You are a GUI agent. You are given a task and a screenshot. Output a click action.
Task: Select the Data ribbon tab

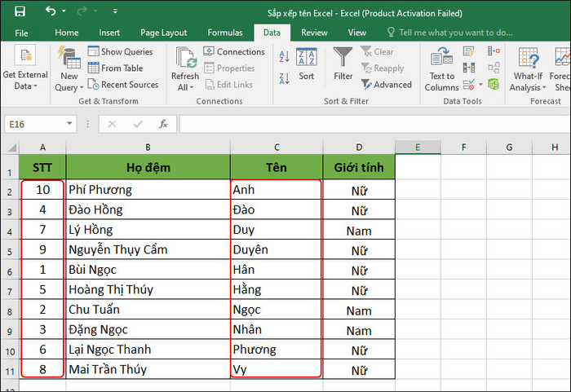point(272,33)
